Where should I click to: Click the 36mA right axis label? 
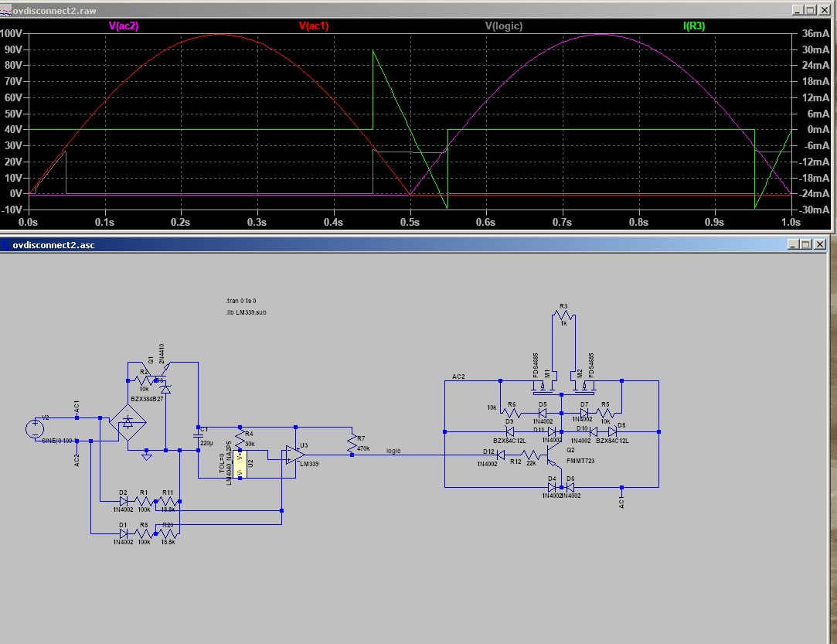[x=815, y=33]
